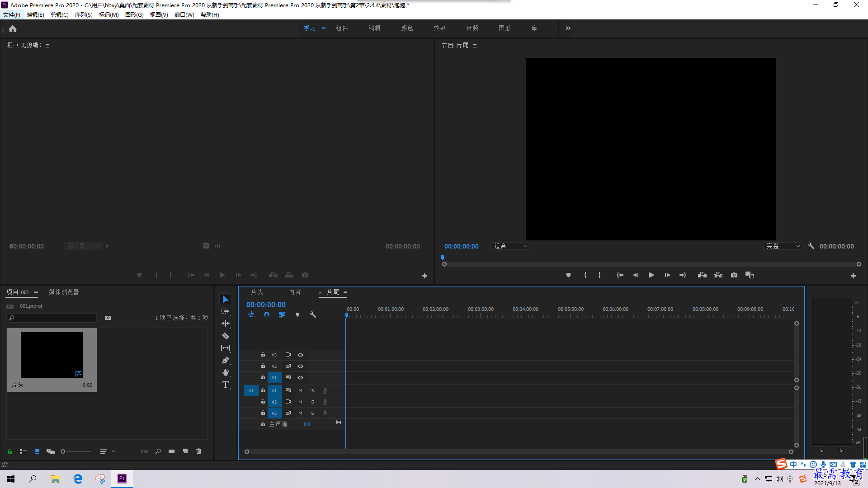Viewport: 868px width, 488px height.
Task: Switch to 媒体浏览器 tab
Action: coord(64,292)
